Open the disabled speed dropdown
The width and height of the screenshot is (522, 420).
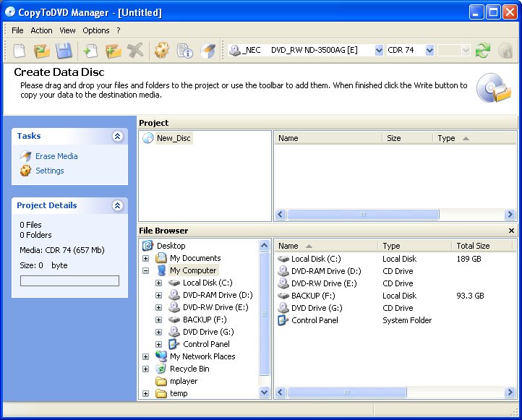(x=466, y=51)
